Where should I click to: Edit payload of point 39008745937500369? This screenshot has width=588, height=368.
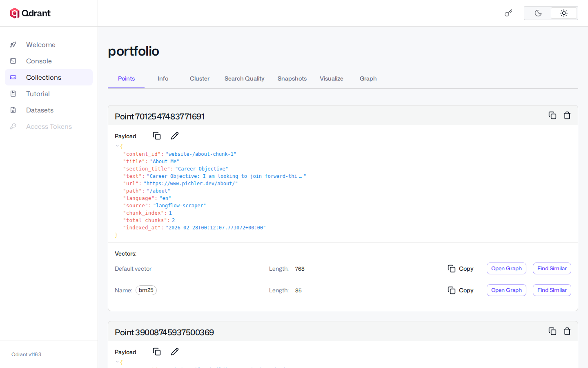pyautogui.click(x=175, y=352)
